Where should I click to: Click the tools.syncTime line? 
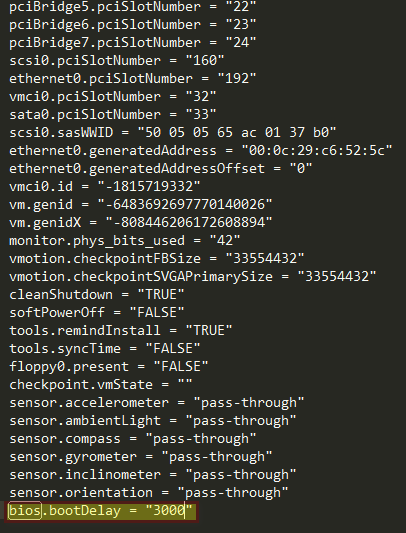point(105,349)
